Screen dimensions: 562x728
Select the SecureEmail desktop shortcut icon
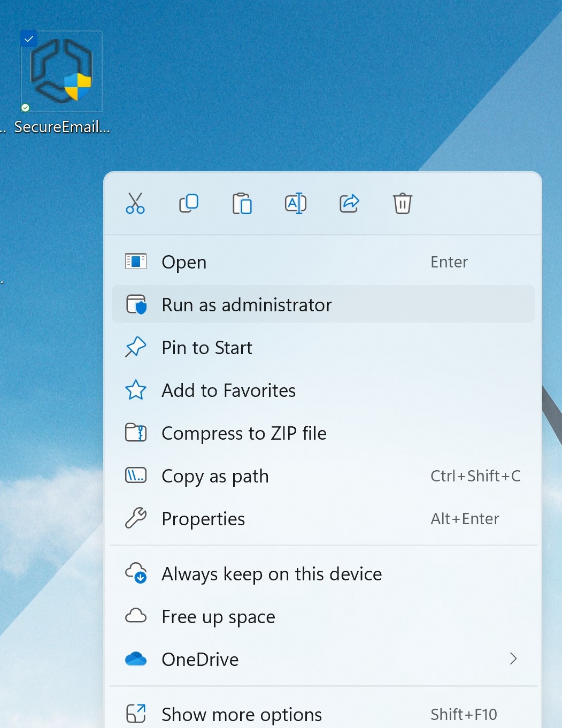pos(61,71)
